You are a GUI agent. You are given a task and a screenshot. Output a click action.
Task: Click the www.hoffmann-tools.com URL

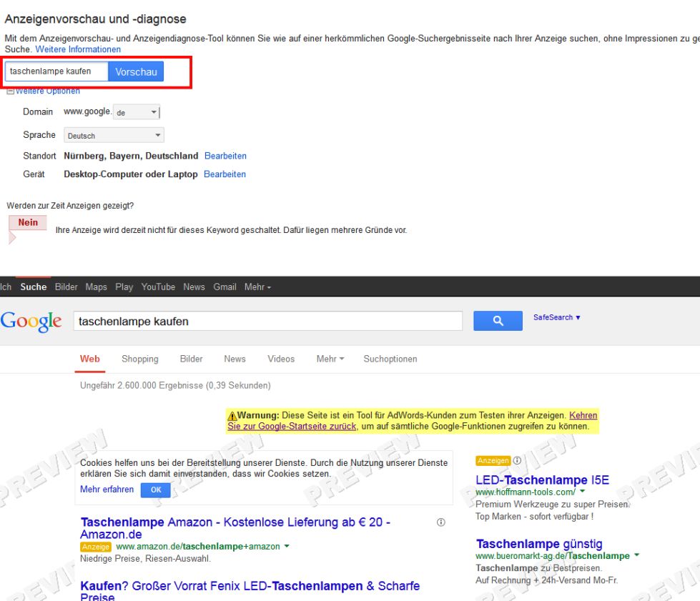point(526,492)
